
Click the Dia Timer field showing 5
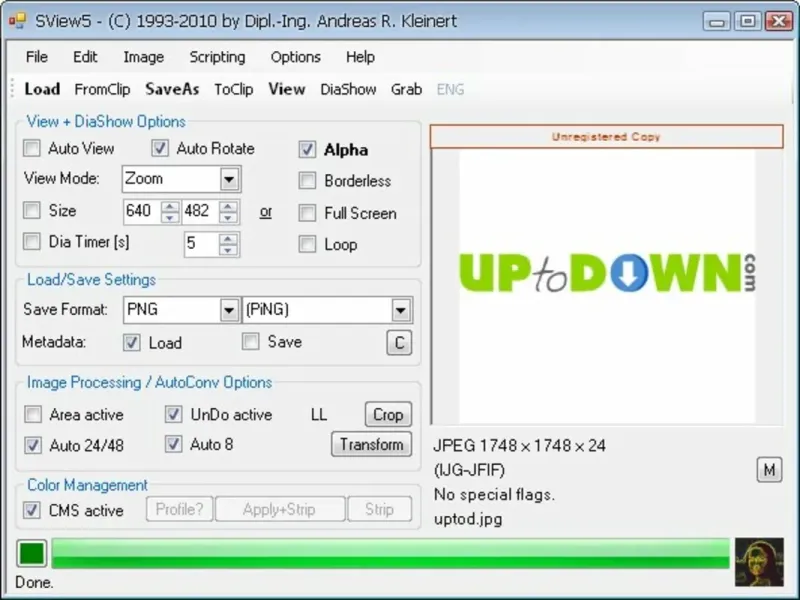[202, 244]
